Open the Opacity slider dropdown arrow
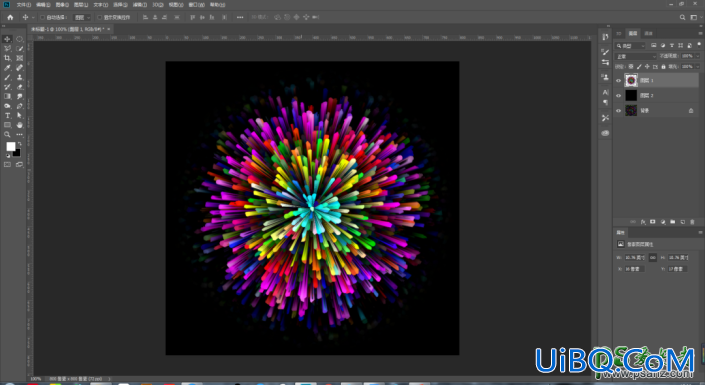The height and width of the screenshot is (385, 705). pyautogui.click(x=698, y=56)
